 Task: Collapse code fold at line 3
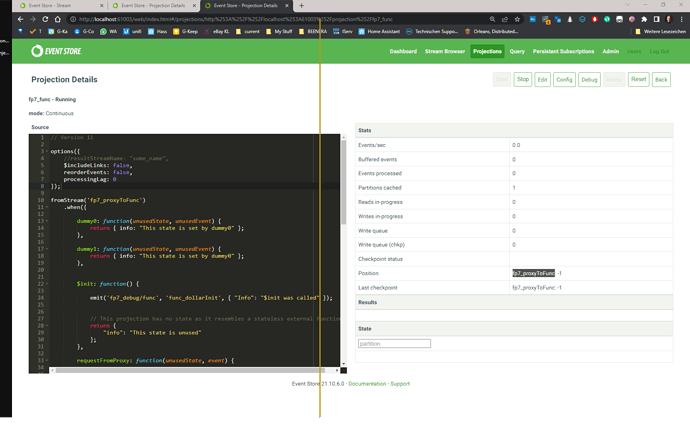47,151
